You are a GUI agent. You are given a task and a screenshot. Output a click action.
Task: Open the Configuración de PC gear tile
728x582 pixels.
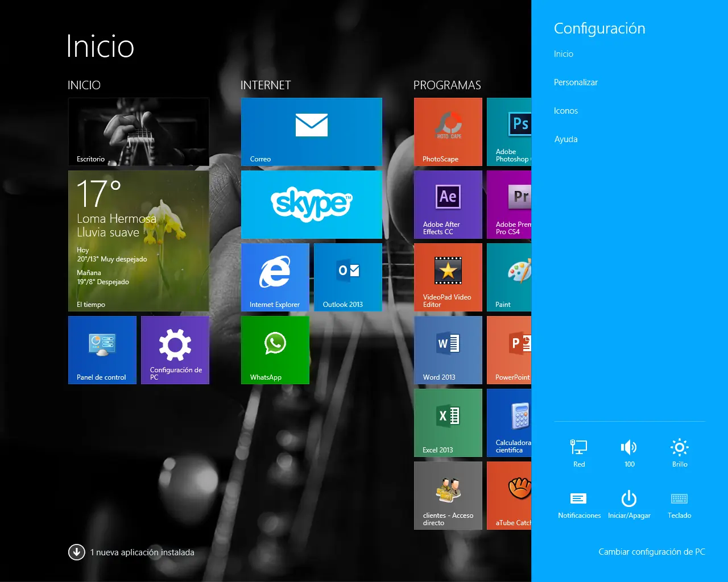click(175, 350)
